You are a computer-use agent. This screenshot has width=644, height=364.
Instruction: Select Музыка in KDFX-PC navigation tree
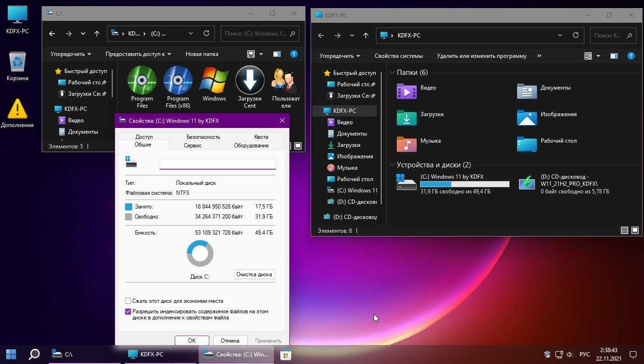(347, 168)
